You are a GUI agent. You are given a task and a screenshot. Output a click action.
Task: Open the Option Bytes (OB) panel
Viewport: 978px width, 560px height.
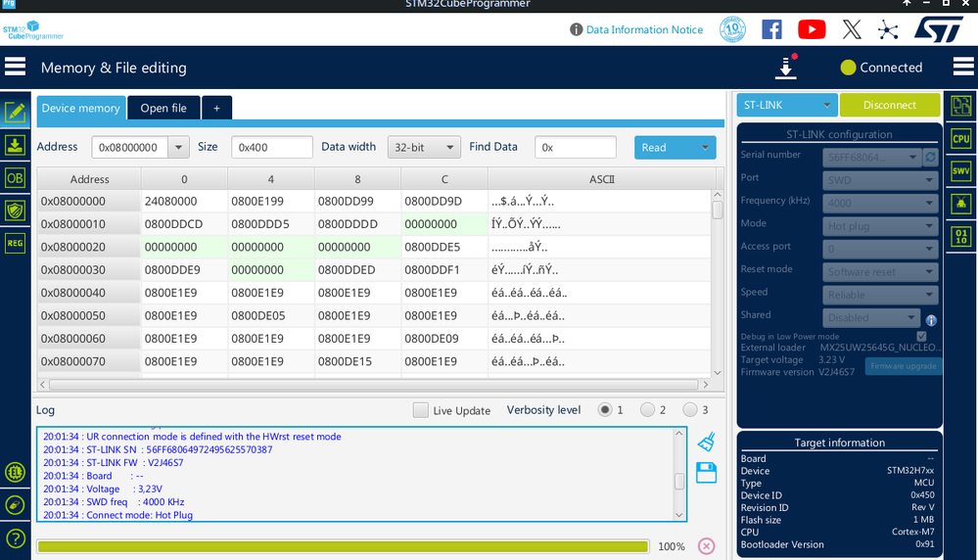pyautogui.click(x=15, y=178)
